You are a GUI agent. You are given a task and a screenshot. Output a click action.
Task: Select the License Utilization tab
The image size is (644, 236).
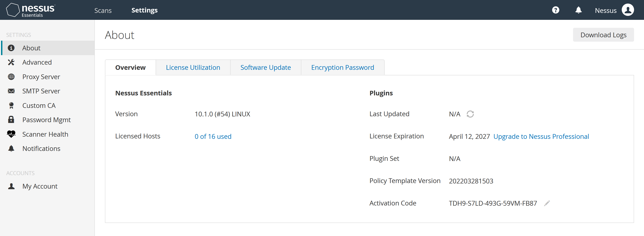pyautogui.click(x=192, y=67)
